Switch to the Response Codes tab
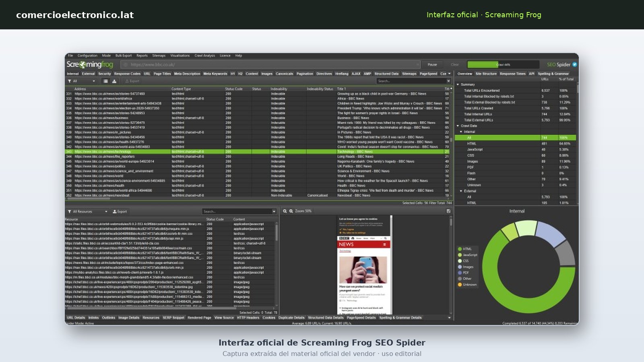The width and height of the screenshot is (644, 362). point(127,74)
